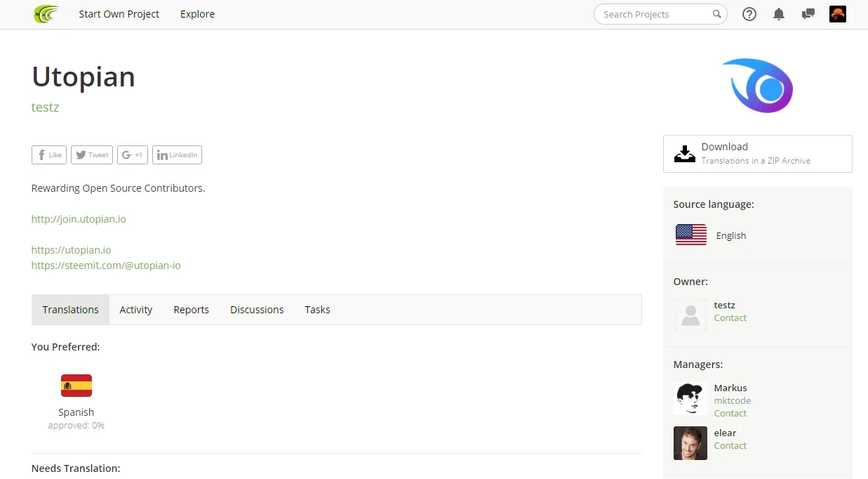This screenshot has width=868, height=479.
Task: Click the download tray icon
Action: (x=685, y=154)
